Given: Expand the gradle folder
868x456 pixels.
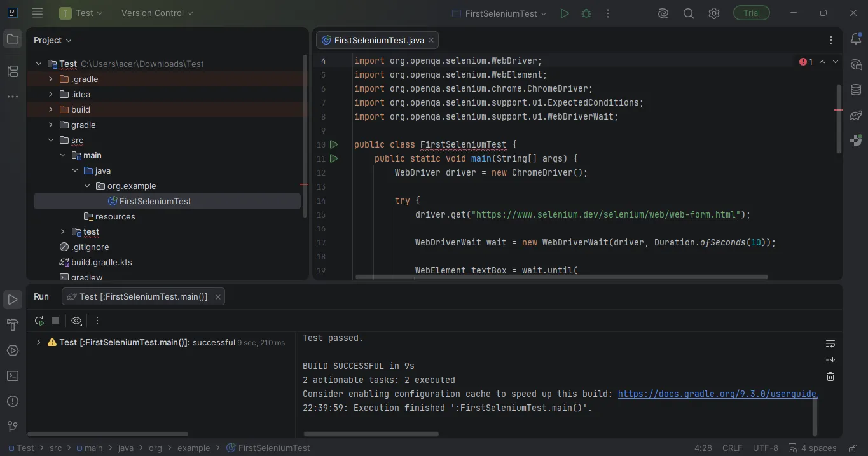Looking at the screenshot, I should pos(51,125).
